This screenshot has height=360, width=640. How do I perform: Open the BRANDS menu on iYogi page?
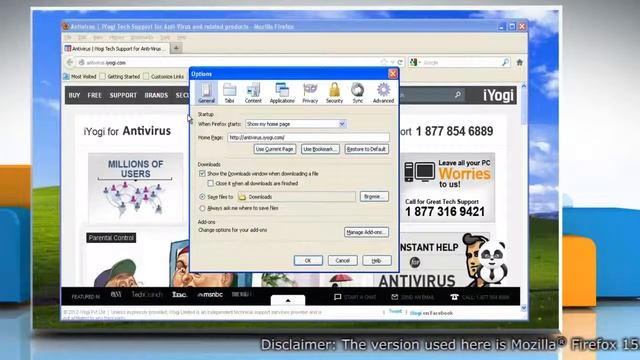pyautogui.click(x=156, y=95)
